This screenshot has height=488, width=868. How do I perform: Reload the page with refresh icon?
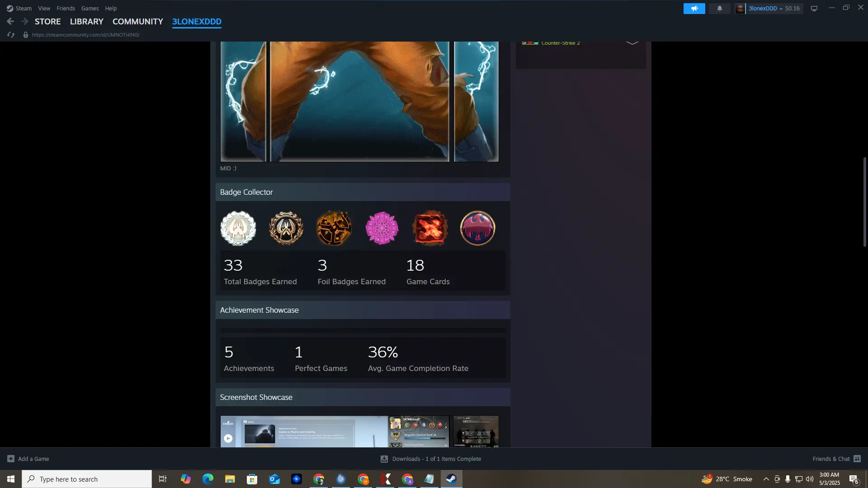11,35
